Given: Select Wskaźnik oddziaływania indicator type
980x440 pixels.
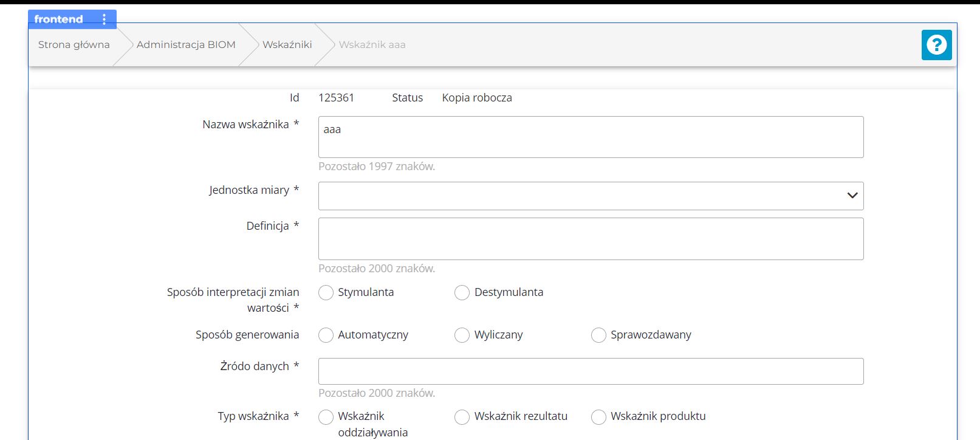Looking at the screenshot, I should click(x=326, y=417).
